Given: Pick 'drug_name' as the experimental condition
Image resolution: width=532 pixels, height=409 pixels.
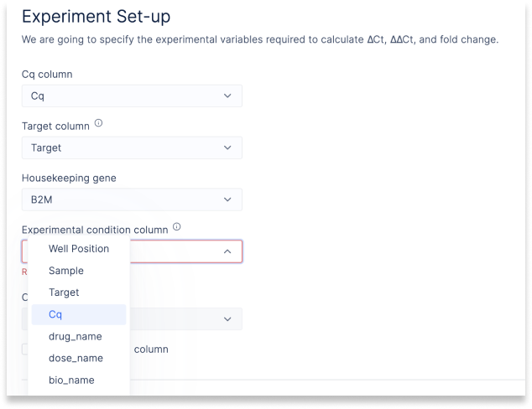Looking at the screenshot, I should (79, 336).
